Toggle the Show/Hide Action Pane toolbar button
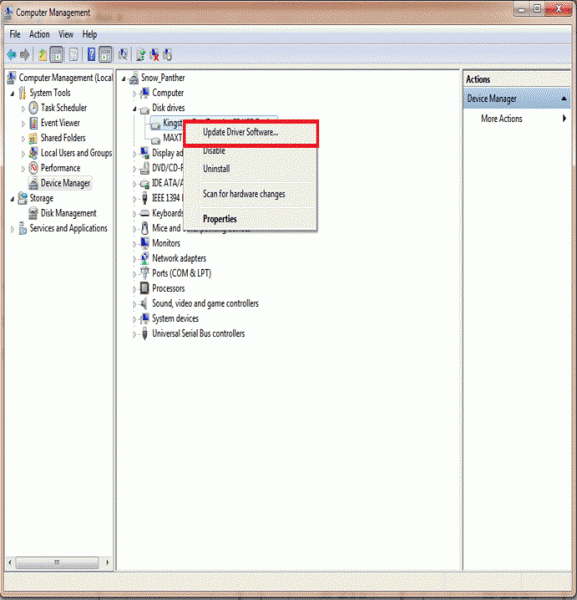This screenshot has width=577, height=600. 105,54
